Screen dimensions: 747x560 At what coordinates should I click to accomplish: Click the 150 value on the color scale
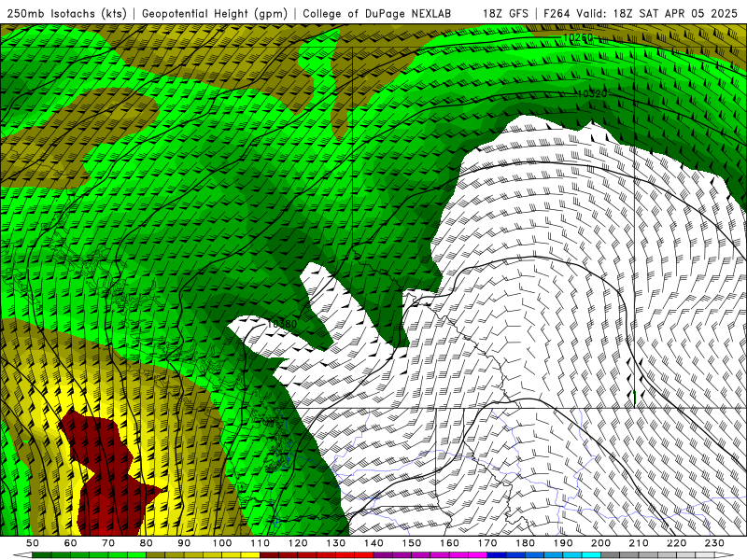411,543
